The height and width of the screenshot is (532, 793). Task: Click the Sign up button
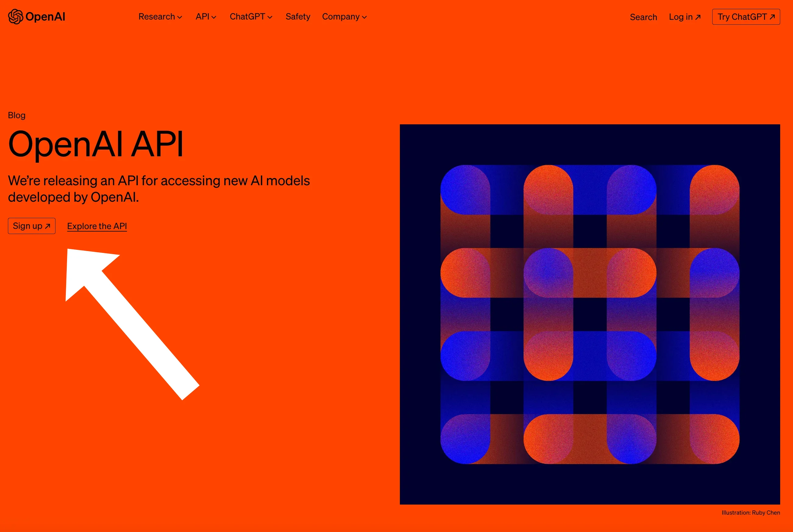[31, 225]
